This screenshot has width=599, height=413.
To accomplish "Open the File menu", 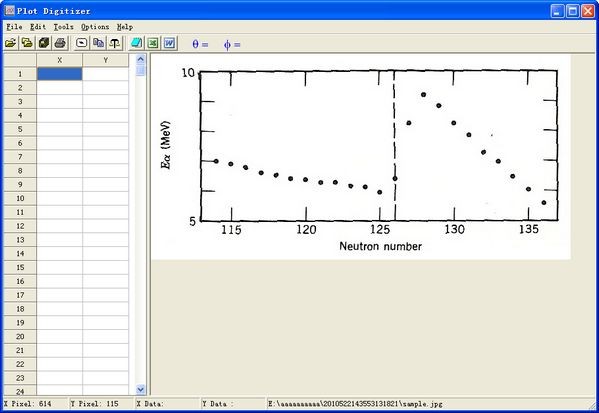I will coord(15,27).
